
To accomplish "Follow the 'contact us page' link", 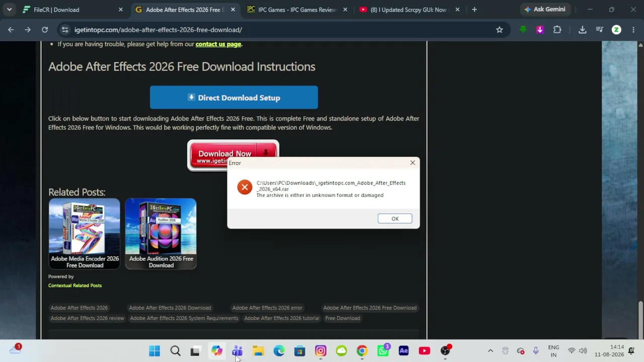I will [x=218, y=44].
